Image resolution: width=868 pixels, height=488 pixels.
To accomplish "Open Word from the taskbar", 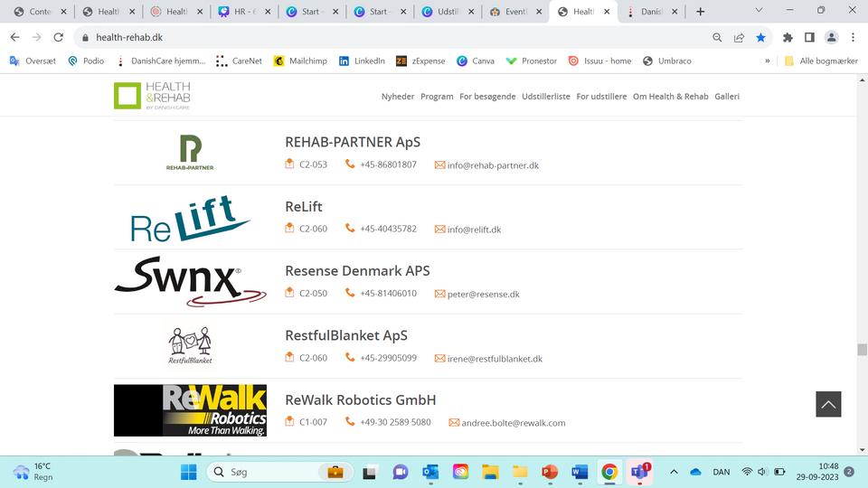I will 580,472.
